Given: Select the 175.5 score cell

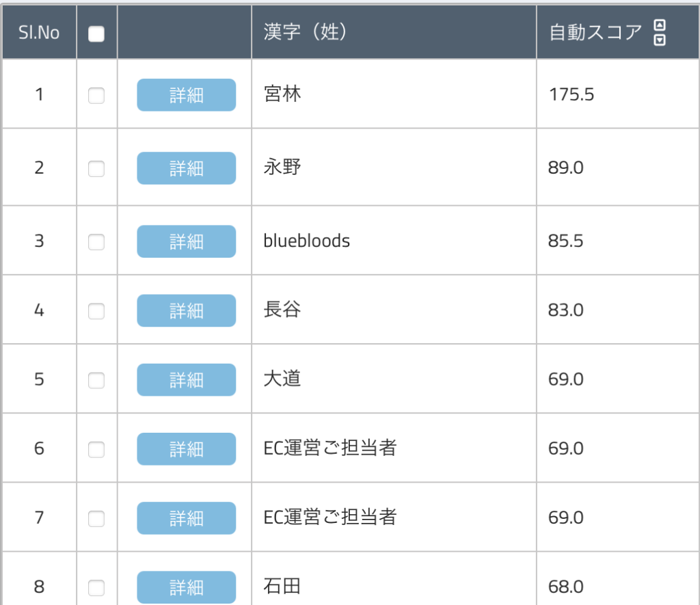Looking at the screenshot, I should [x=571, y=94].
